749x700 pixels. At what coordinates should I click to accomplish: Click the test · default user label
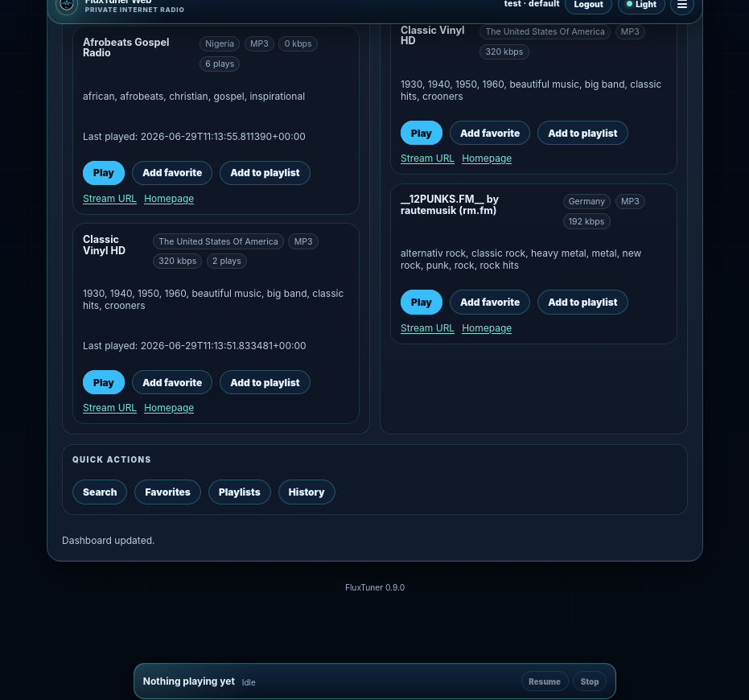[x=532, y=4]
